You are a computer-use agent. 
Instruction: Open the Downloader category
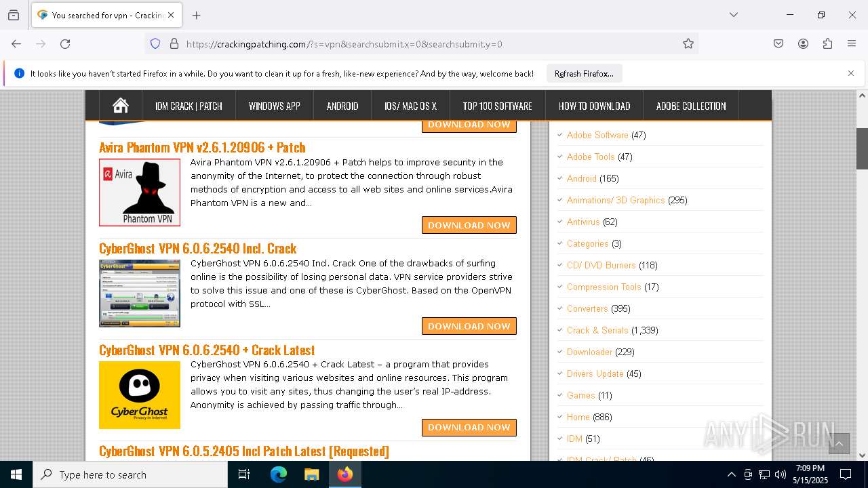pos(589,352)
